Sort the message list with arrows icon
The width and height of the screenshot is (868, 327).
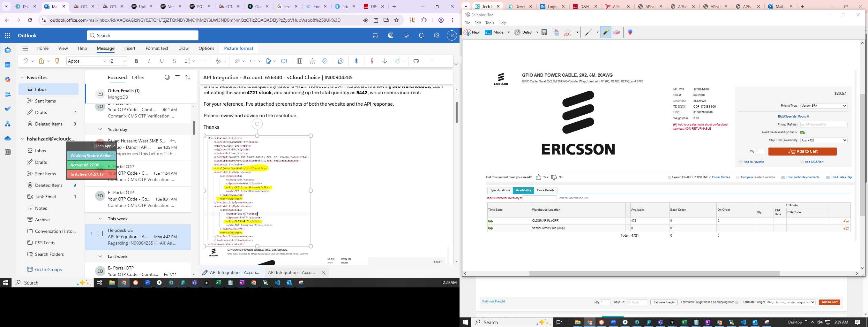pyautogui.click(x=188, y=77)
